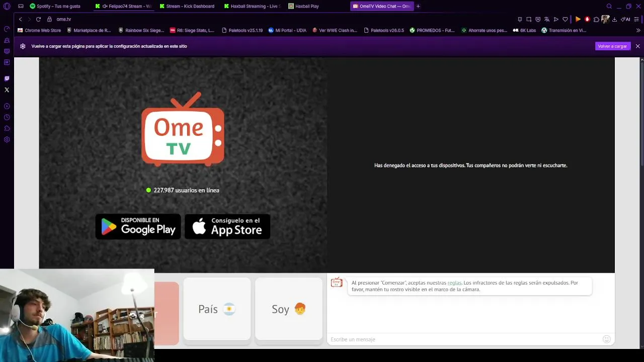Viewport: 644px width, 362px height.
Task: Open Ahorrate unos pes... bookmark
Action: point(484,30)
